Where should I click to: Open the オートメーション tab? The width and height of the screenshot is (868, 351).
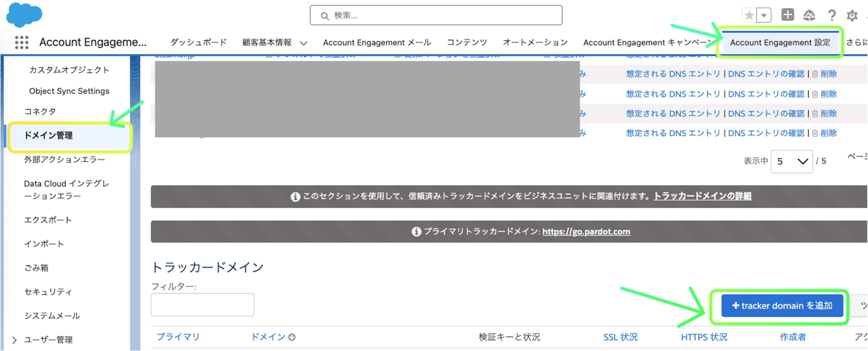[x=535, y=42]
